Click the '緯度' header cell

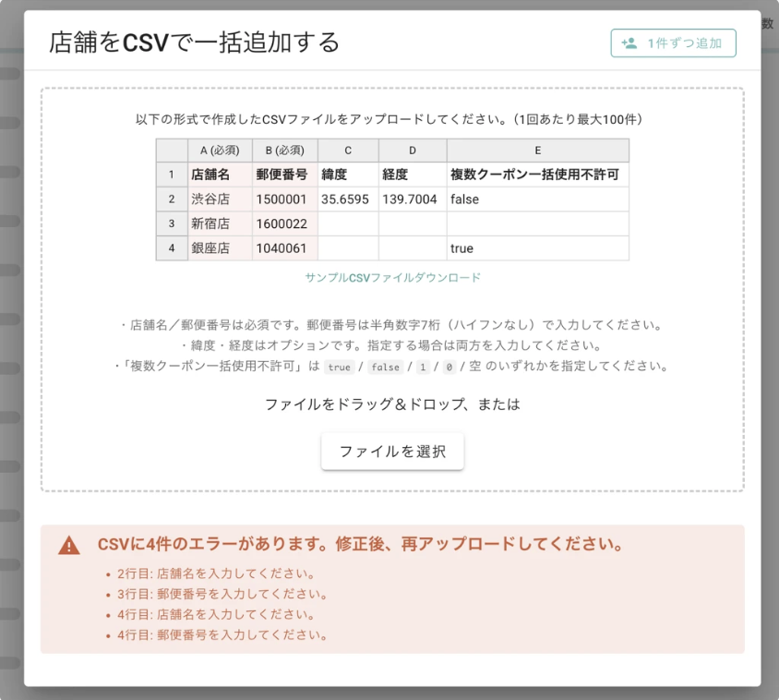pyautogui.click(x=348, y=175)
